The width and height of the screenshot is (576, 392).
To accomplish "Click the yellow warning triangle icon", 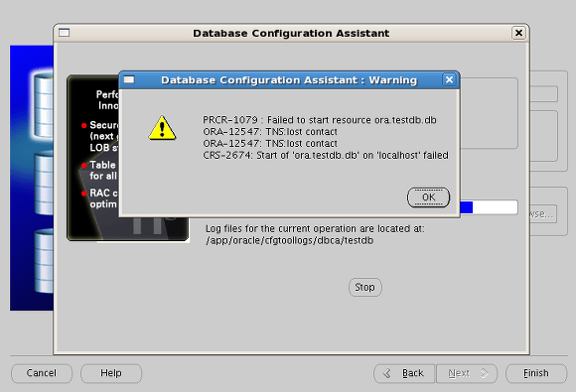I will [162, 128].
